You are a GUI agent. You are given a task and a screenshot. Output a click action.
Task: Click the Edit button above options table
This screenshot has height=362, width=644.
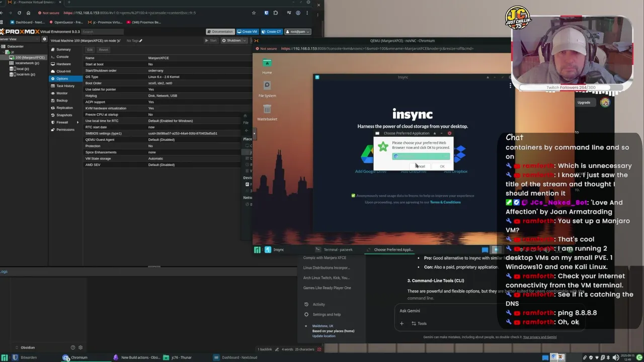(x=90, y=50)
